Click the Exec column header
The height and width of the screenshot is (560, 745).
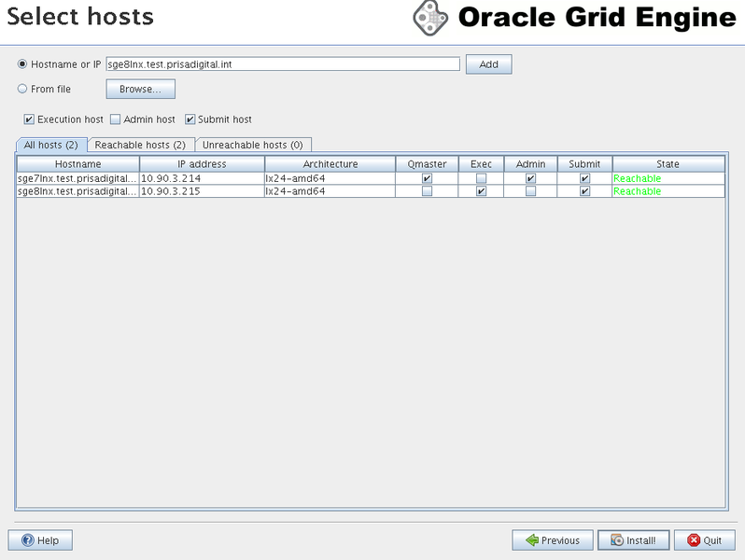(x=481, y=164)
